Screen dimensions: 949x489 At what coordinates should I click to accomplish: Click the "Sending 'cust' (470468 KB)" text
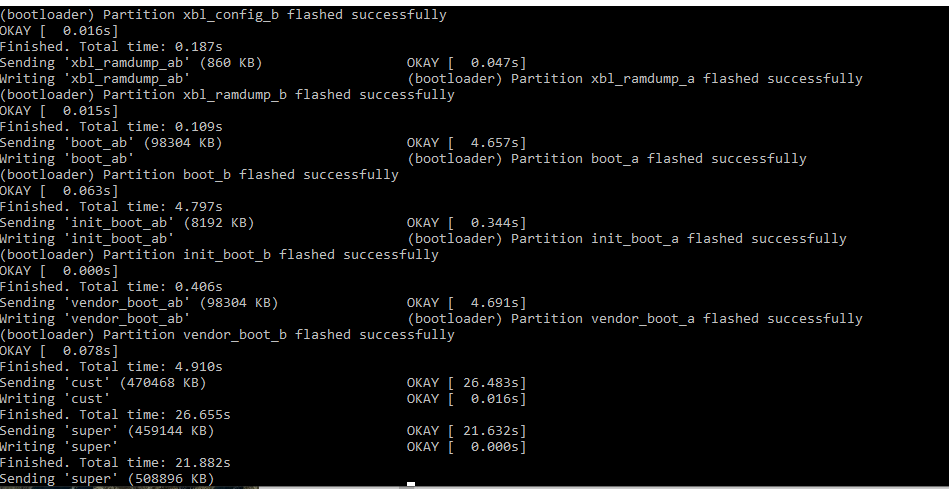point(103,383)
